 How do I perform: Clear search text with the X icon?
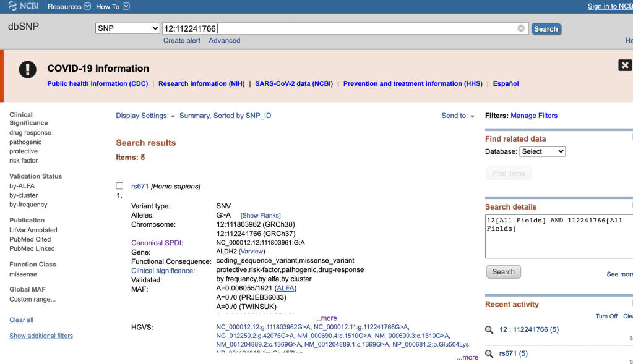(521, 28)
